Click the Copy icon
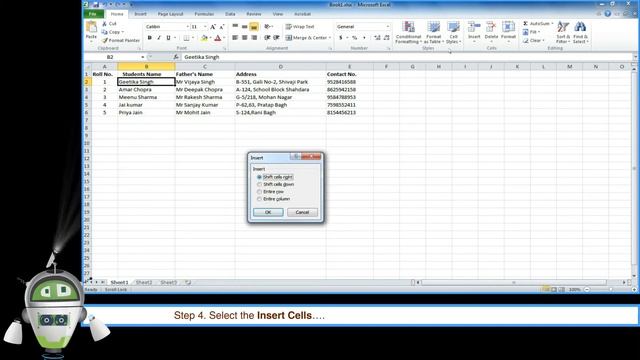Screen dimensions: 640x360 [104, 32]
